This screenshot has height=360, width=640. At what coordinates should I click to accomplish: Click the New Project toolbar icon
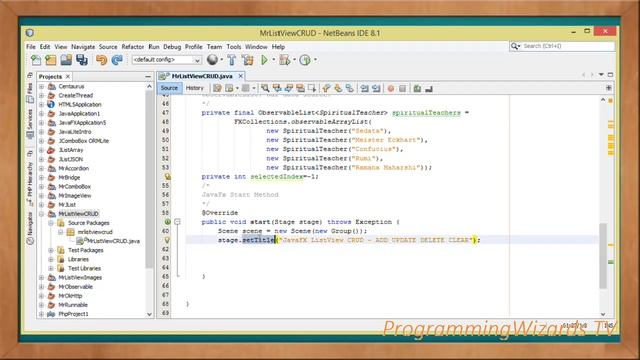(51, 60)
